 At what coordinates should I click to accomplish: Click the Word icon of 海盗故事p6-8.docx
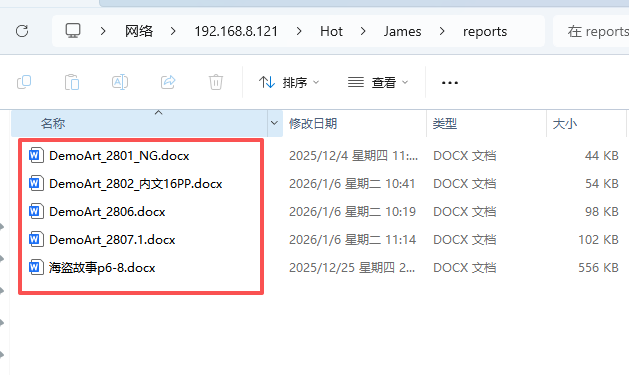36,268
